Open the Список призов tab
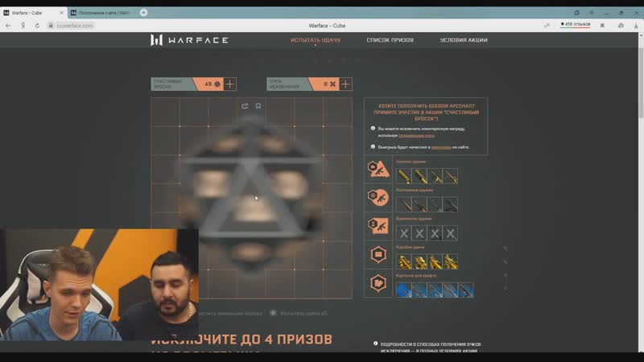The width and height of the screenshot is (644, 362). [x=390, y=40]
